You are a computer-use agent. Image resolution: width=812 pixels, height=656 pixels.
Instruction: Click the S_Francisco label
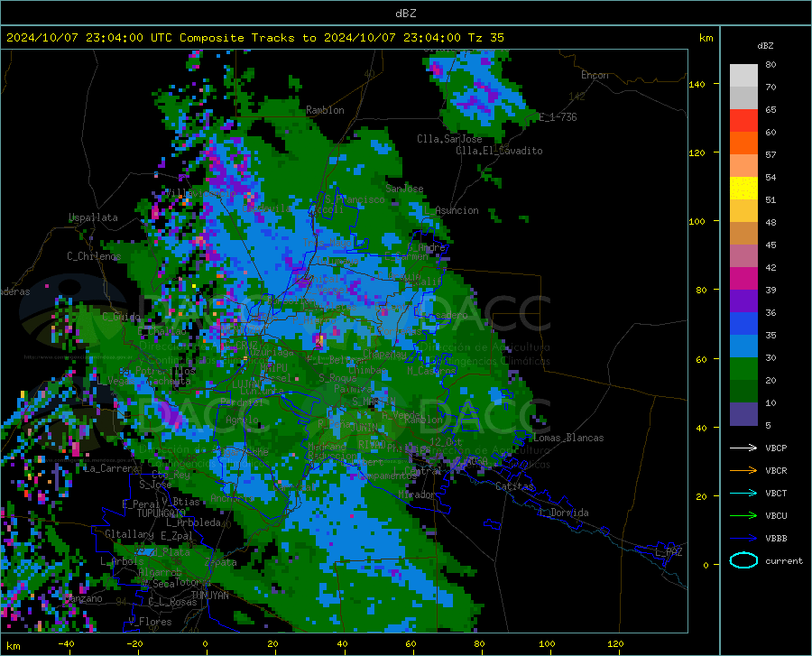[x=355, y=199]
